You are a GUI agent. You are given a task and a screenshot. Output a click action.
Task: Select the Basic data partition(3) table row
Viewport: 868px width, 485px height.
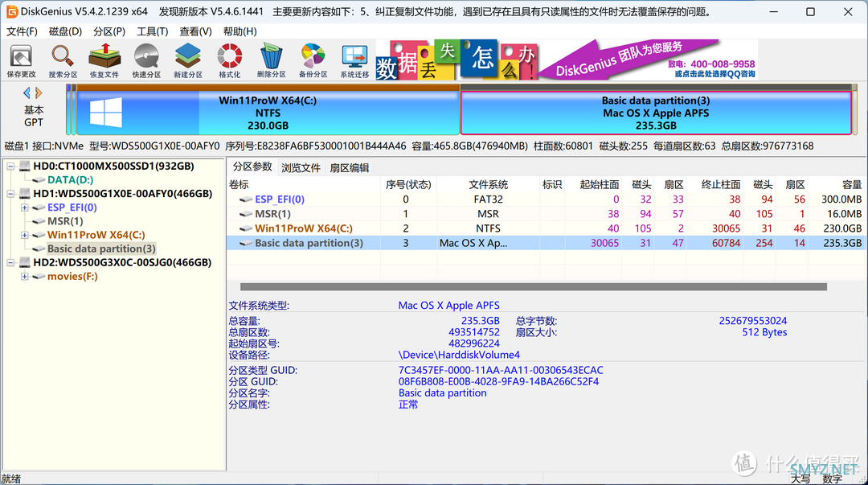point(545,243)
